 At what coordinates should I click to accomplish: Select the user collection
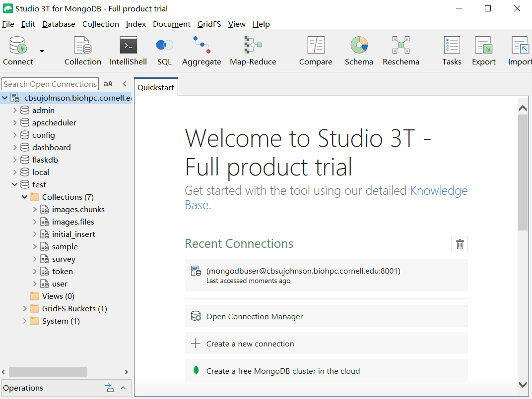pyautogui.click(x=60, y=284)
